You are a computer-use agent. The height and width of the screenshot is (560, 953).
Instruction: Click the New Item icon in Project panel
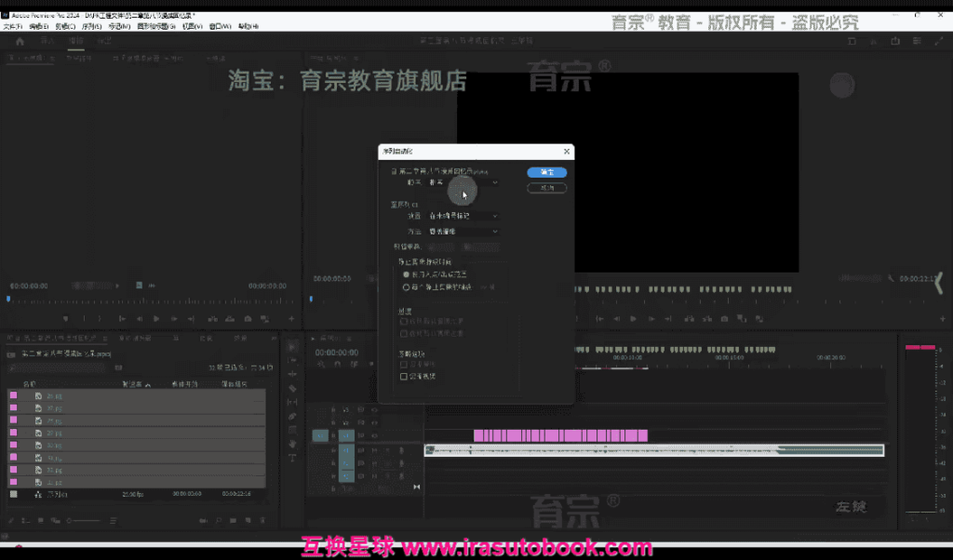point(248,521)
